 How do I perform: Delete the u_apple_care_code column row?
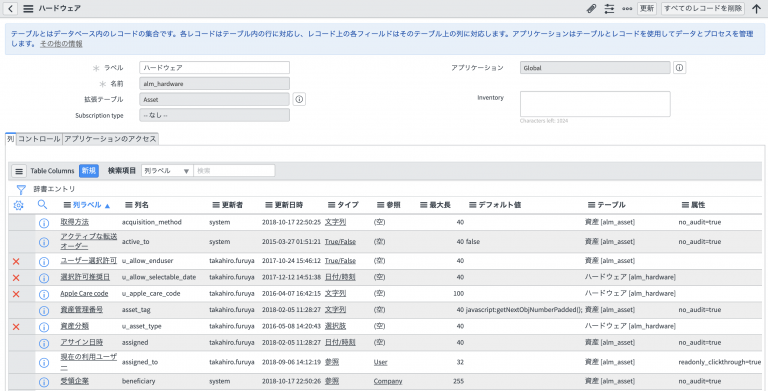pyautogui.click(x=16, y=294)
